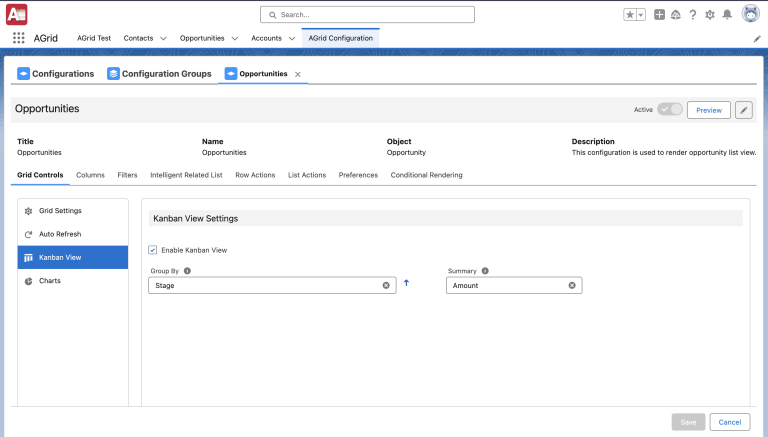
Task: Open the Conditional Rendering tab
Action: (x=427, y=175)
